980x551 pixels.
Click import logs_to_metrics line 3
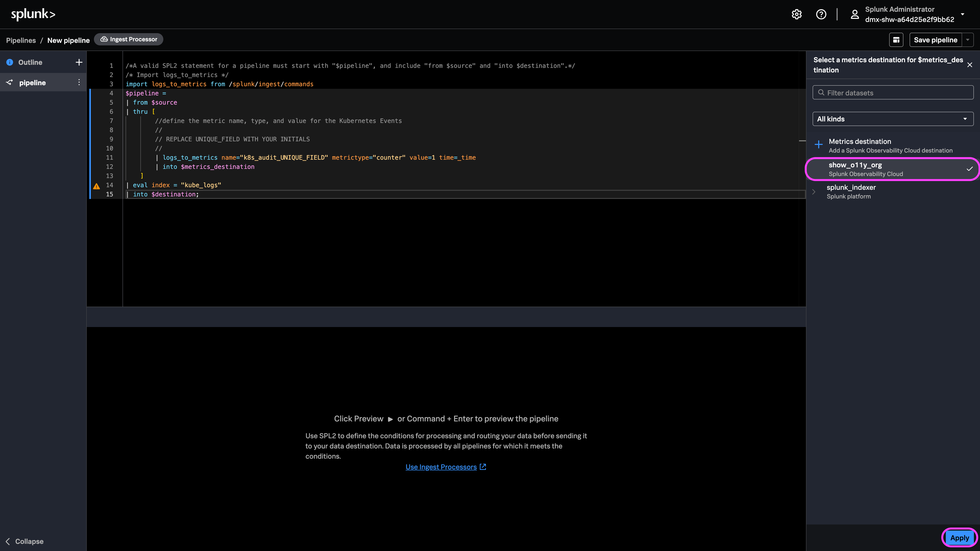click(x=219, y=84)
